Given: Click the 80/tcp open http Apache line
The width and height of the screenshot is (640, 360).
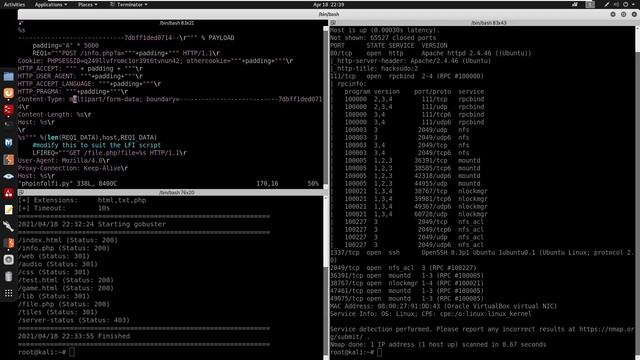Looking at the screenshot, I should click(x=431, y=53).
